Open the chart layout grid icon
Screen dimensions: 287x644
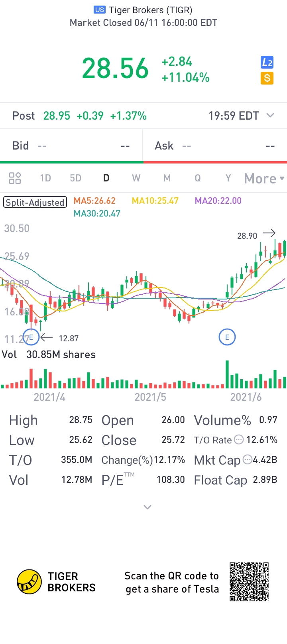click(x=15, y=178)
